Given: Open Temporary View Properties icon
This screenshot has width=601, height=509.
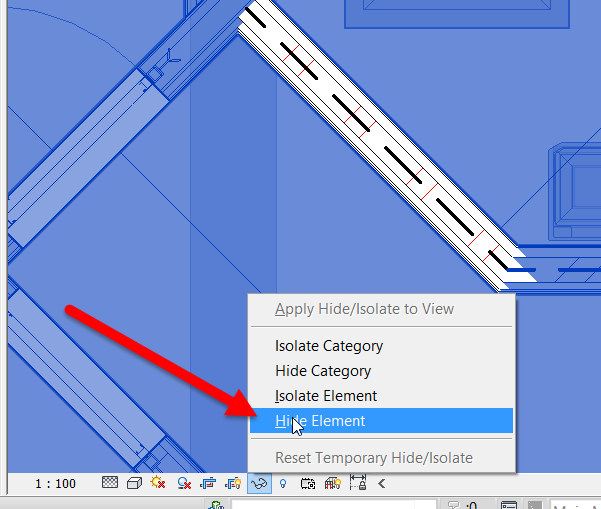Looking at the screenshot, I should (308, 484).
